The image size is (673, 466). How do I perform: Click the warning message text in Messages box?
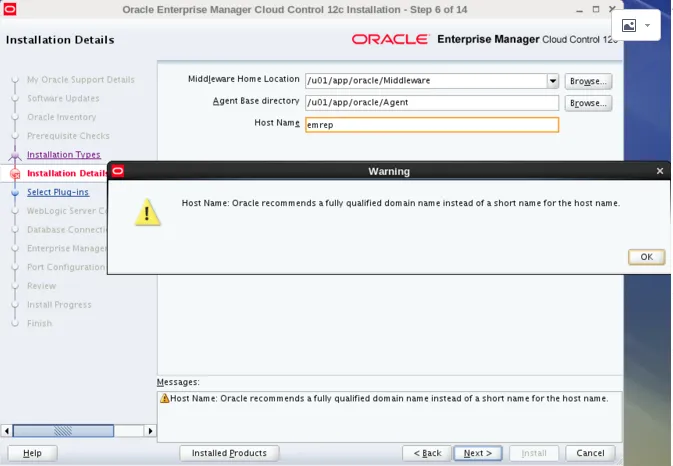coord(389,398)
